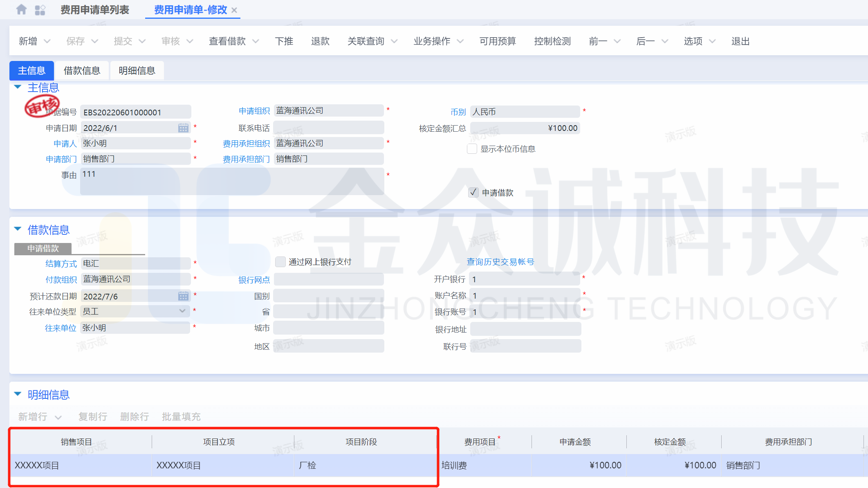
Task: Open the app grid menu icon
Action: (40, 10)
